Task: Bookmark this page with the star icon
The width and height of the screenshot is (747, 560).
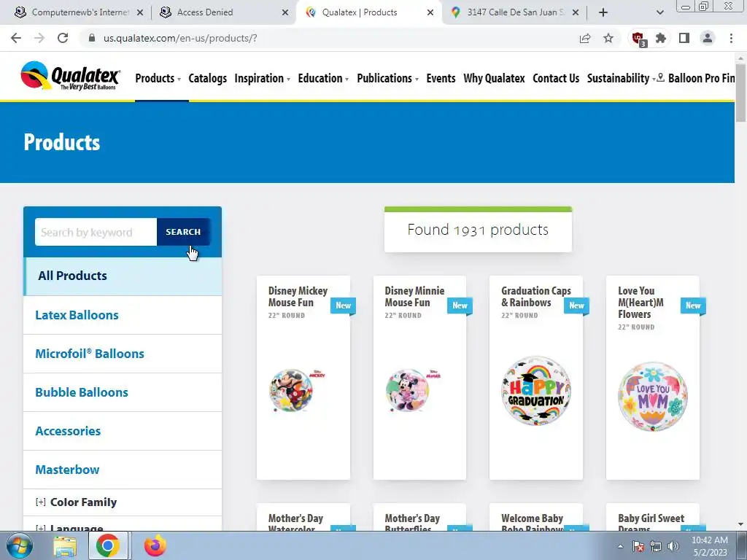Action: point(608,38)
